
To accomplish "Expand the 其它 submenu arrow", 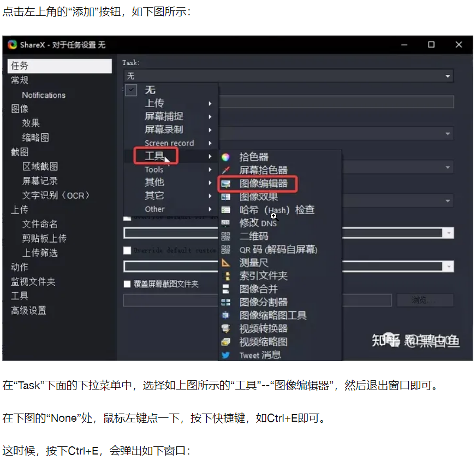I will 210,196.
